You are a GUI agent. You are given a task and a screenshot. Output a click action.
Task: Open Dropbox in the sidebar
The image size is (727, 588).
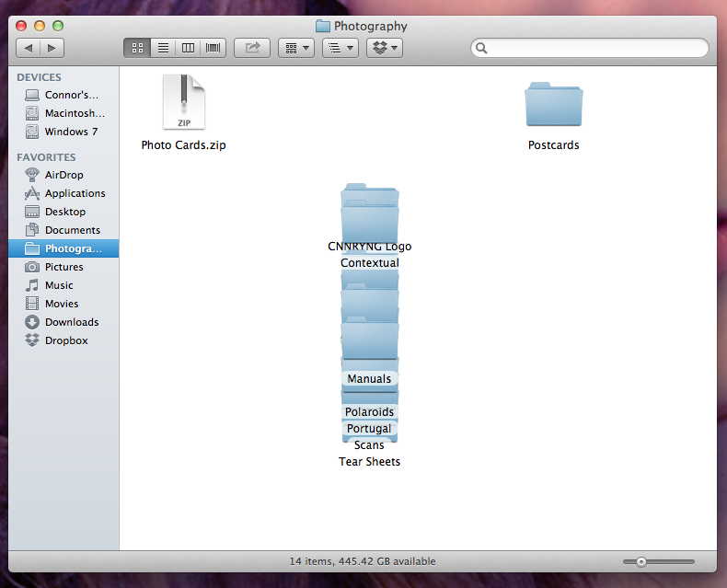coord(63,340)
